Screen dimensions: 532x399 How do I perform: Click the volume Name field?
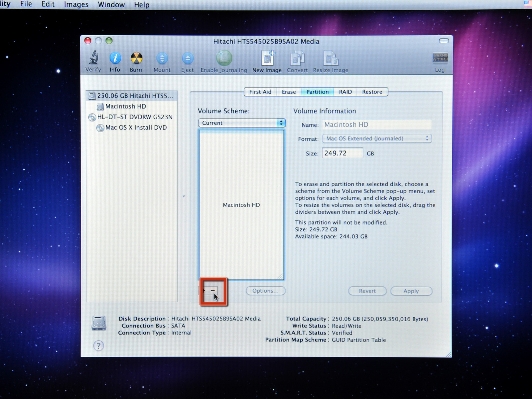click(377, 125)
